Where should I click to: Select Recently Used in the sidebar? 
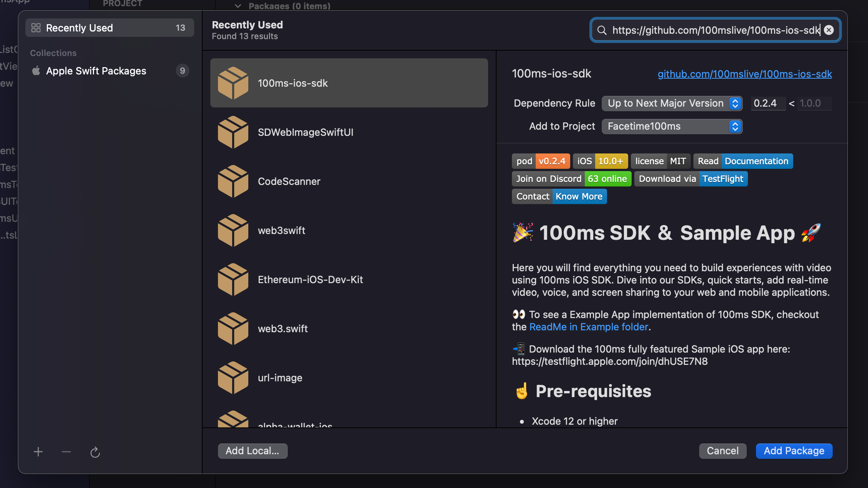point(110,28)
